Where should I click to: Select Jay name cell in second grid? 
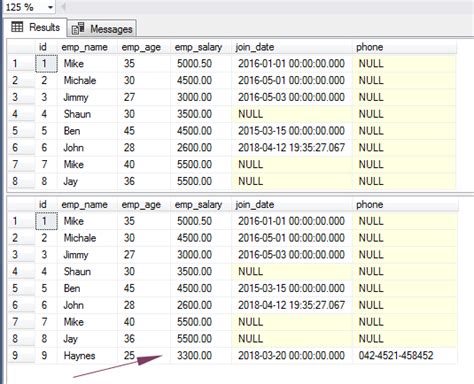(x=87, y=339)
